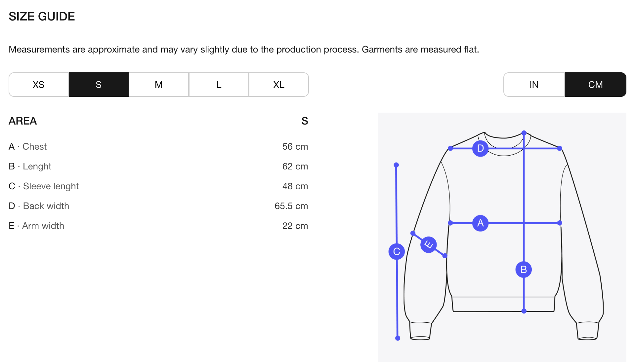Select the CM unit toggle
Image resolution: width=635 pixels, height=364 pixels.
(595, 85)
